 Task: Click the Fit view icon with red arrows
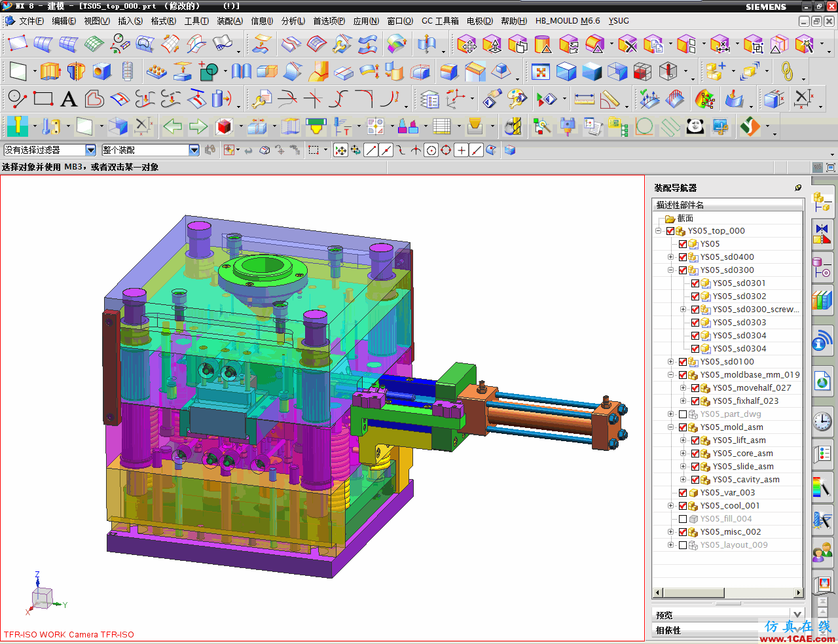540,71
